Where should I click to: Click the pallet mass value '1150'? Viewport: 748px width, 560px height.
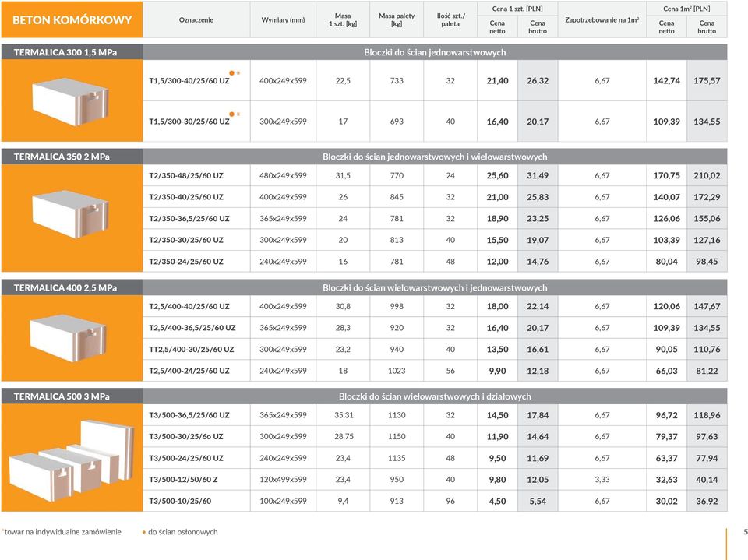coord(397,436)
